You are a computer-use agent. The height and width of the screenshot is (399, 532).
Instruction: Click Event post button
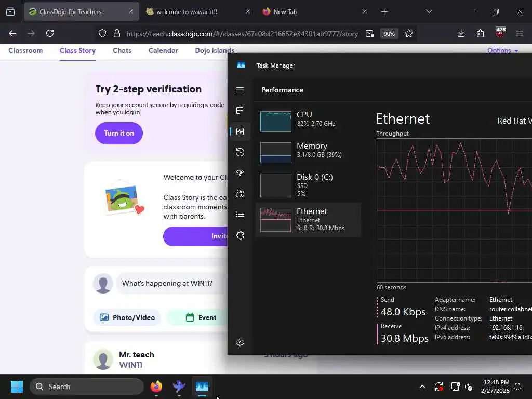197,317
